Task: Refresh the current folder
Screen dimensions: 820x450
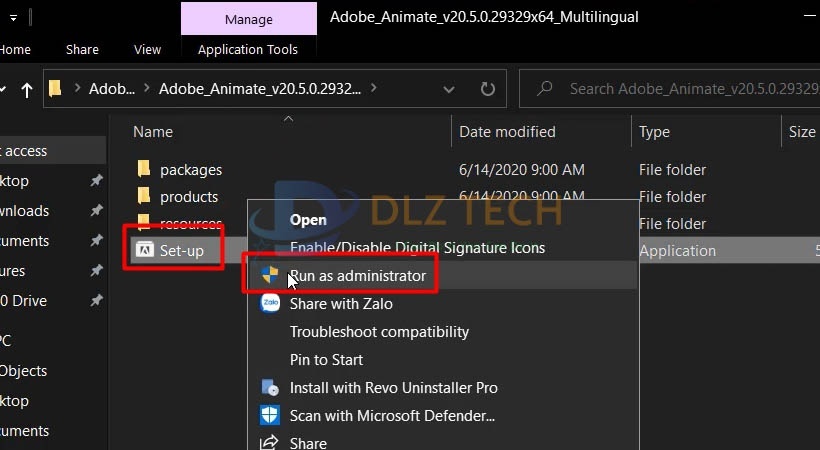Action: [487, 89]
